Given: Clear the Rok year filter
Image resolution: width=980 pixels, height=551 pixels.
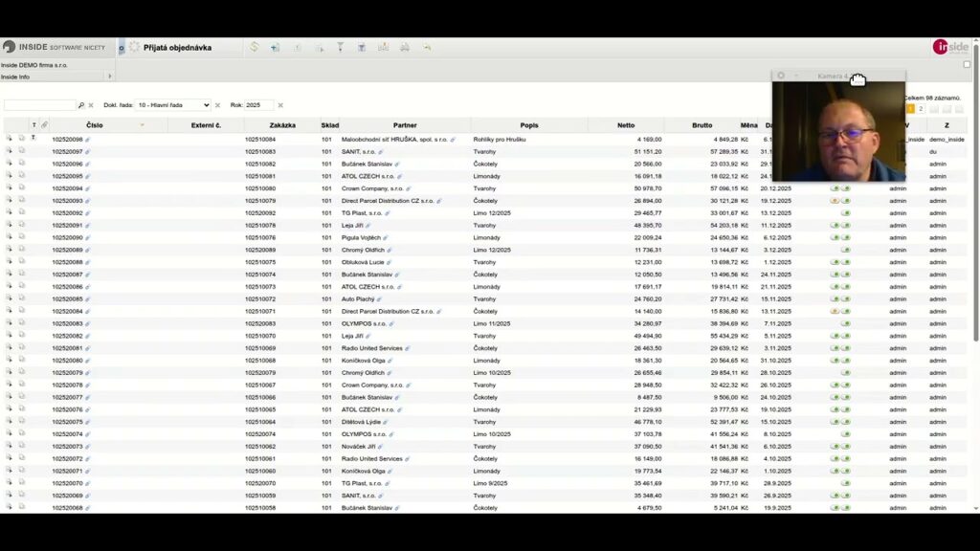Looking at the screenshot, I should point(280,105).
